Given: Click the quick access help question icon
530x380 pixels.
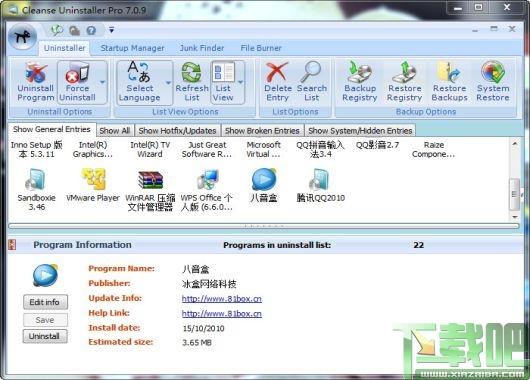Looking at the screenshot, I should tap(91, 31).
